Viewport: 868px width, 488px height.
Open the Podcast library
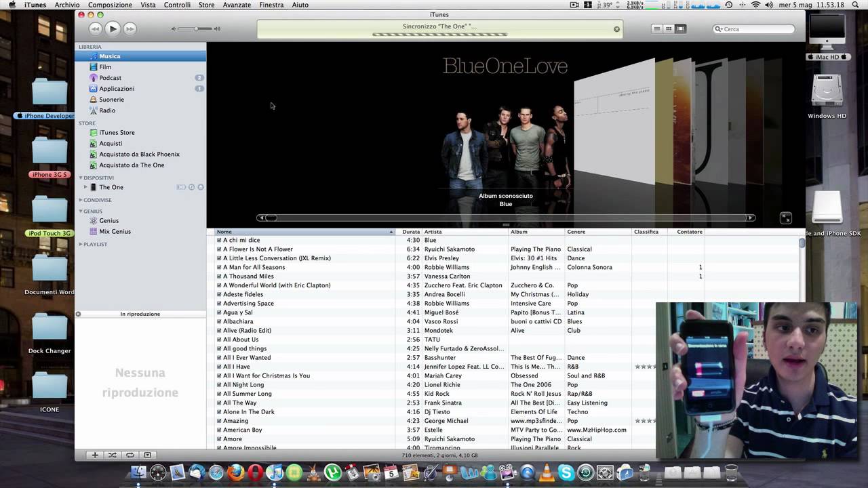[x=110, y=78]
